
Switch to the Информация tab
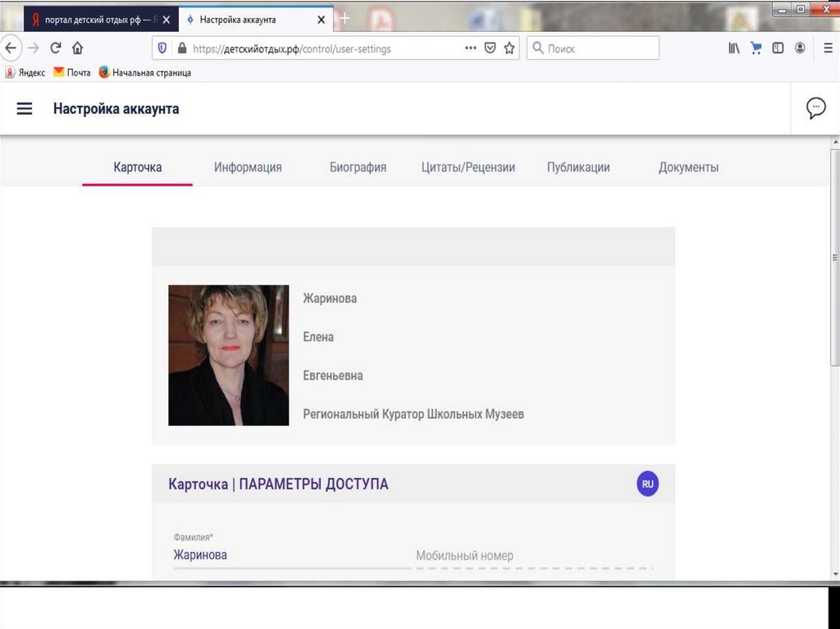(x=248, y=167)
